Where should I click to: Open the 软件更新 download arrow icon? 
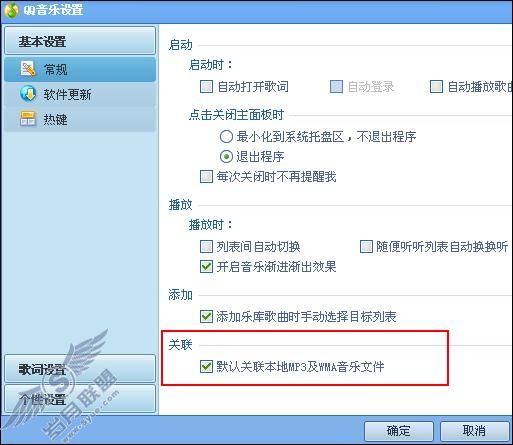(28, 94)
